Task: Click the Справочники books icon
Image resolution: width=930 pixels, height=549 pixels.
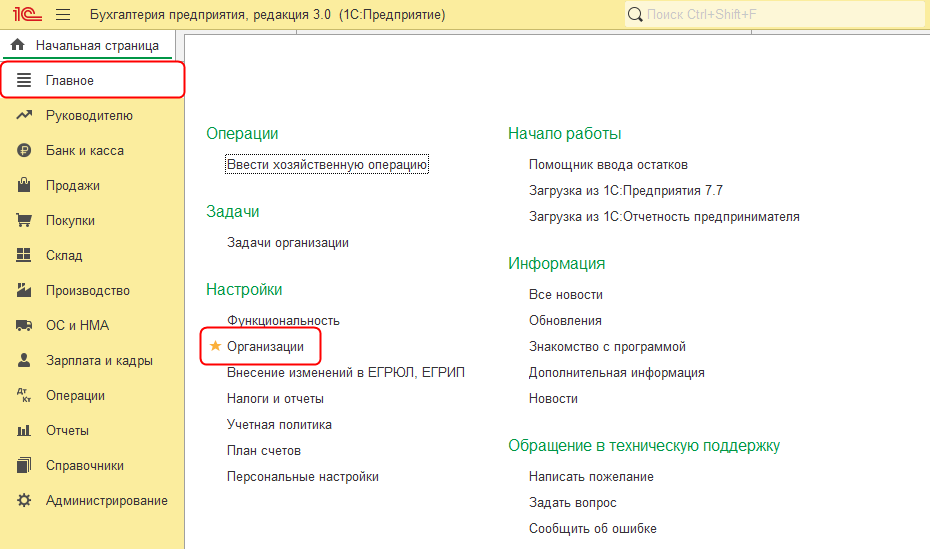Action: coord(24,465)
